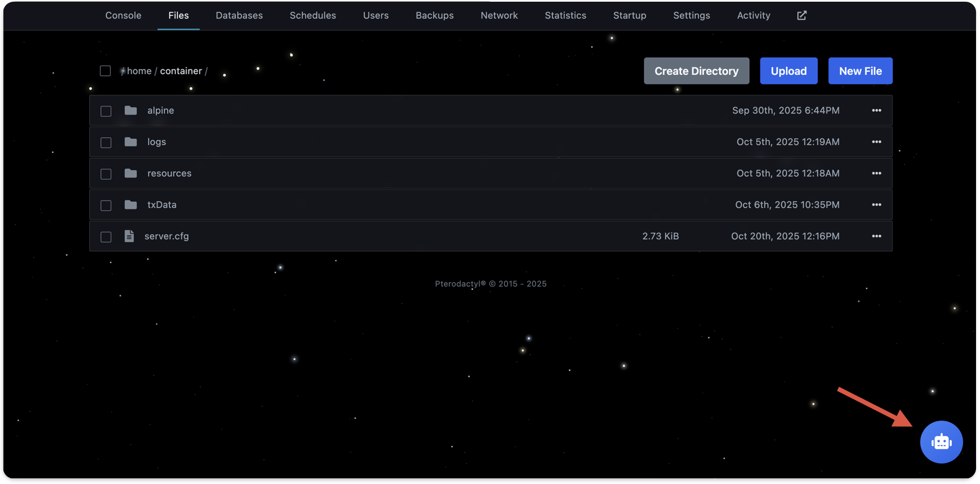980x484 pixels.
Task: Click the Create Directory button
Action: pyautogui.click(x=696, y=71)
